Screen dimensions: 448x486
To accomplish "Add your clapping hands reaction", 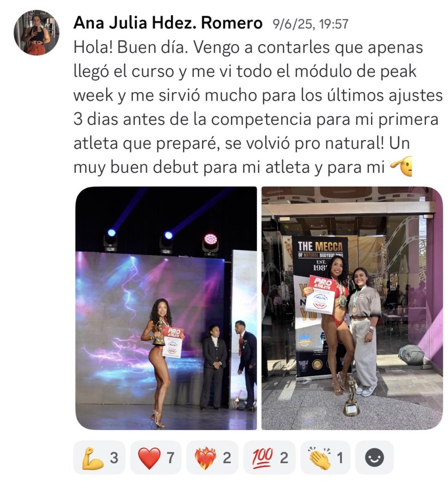I will (x=325, y=458).
